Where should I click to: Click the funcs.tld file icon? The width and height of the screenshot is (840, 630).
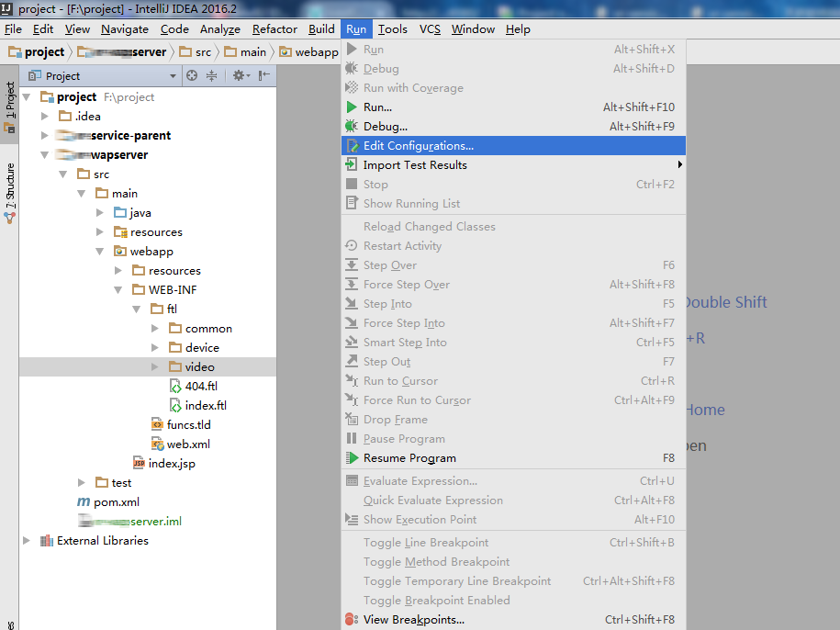click(x=157, y=425)
